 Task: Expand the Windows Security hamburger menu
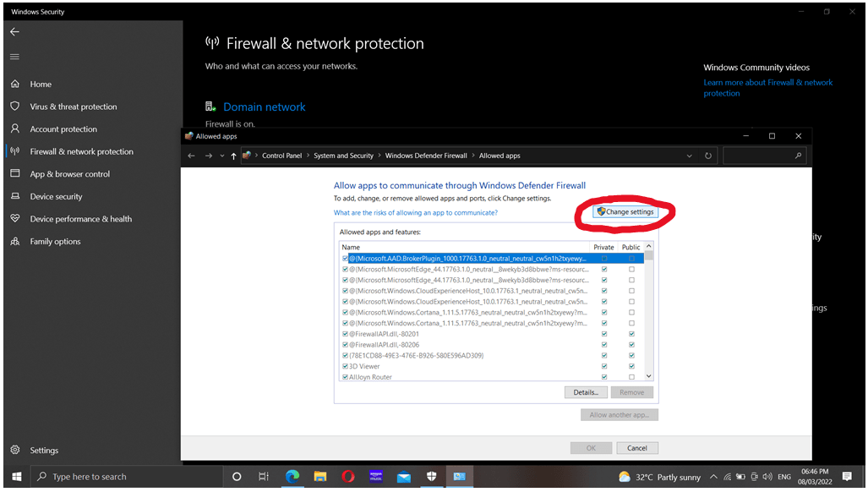pos(14,57)
